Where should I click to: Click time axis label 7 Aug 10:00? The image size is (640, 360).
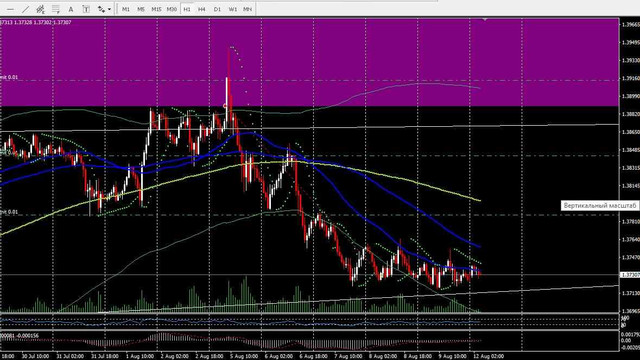point(348,356)
